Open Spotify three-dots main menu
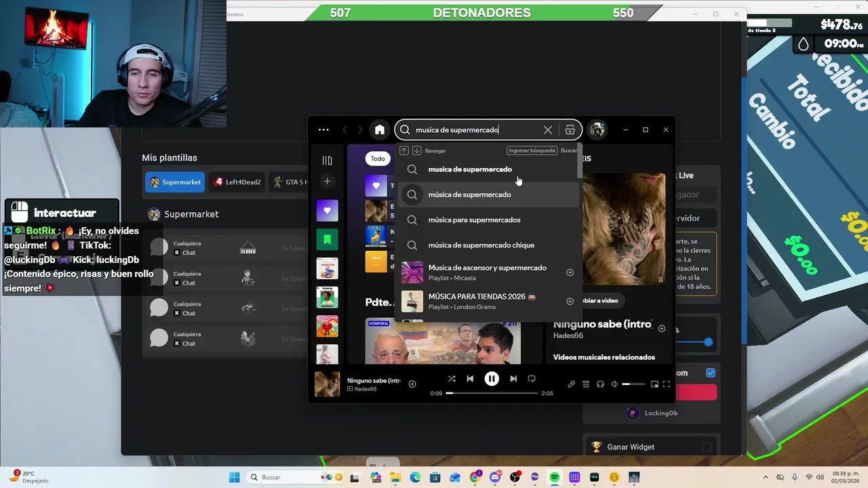 point(323,129)
